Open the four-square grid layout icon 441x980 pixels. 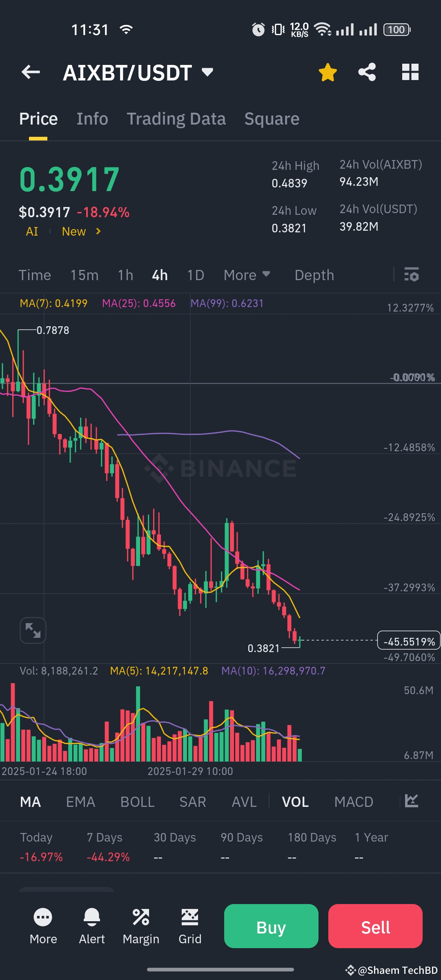click(410, 72)
